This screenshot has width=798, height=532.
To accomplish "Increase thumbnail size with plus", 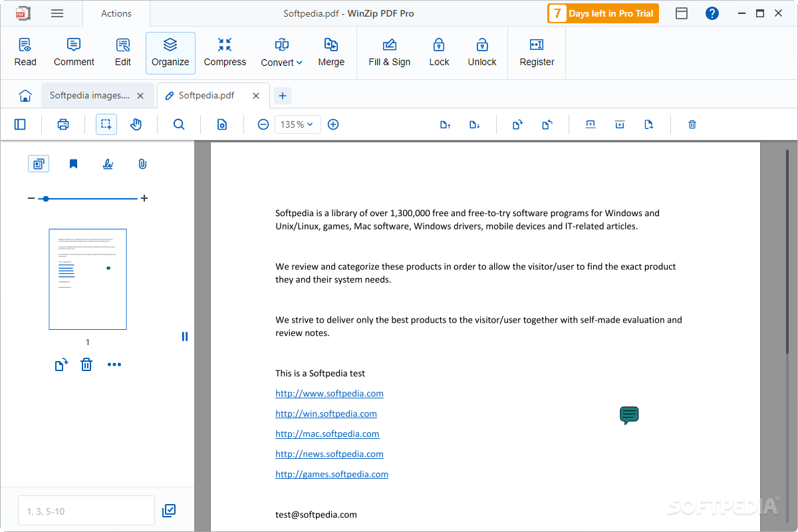I will pyautogui.click(x=144, y=198).
